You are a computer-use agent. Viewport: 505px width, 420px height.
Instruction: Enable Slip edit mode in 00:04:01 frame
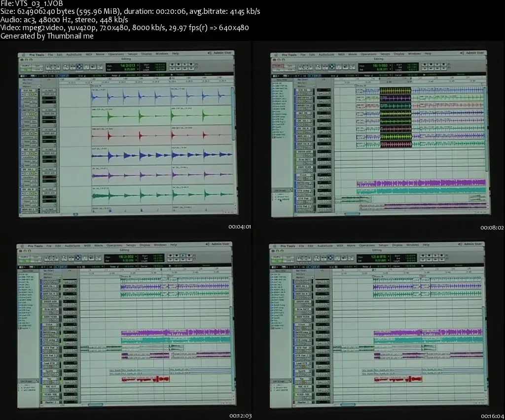pyautogui.click(x=26, y=70)
